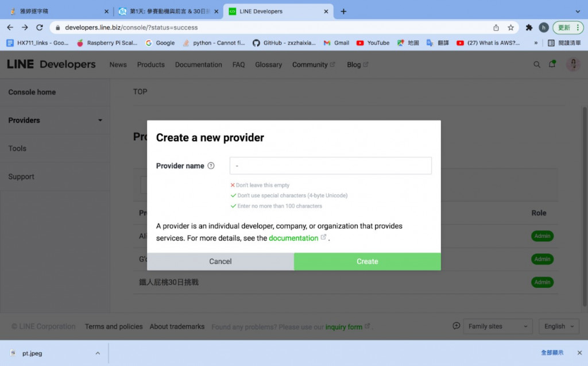Open the Products menu

click(x=151, y=64)
